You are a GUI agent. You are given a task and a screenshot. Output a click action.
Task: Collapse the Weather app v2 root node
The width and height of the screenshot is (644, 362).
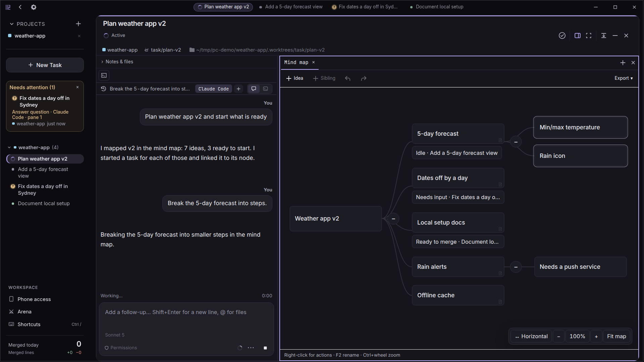[393, 219]
